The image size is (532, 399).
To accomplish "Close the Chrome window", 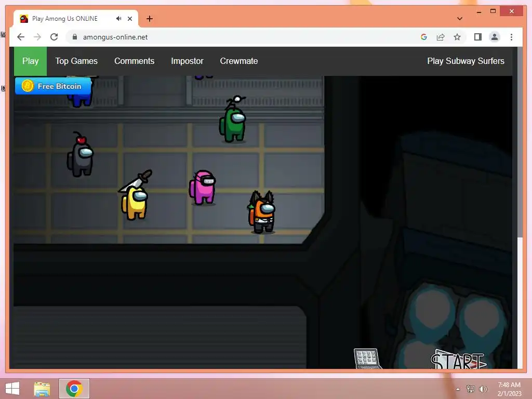I will (512, 11).
